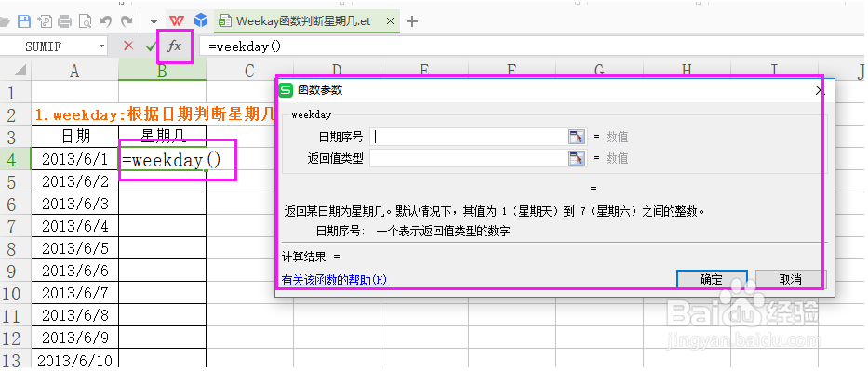868x371 pixels.
Task: Select the column C header
Action: point(249,71)
